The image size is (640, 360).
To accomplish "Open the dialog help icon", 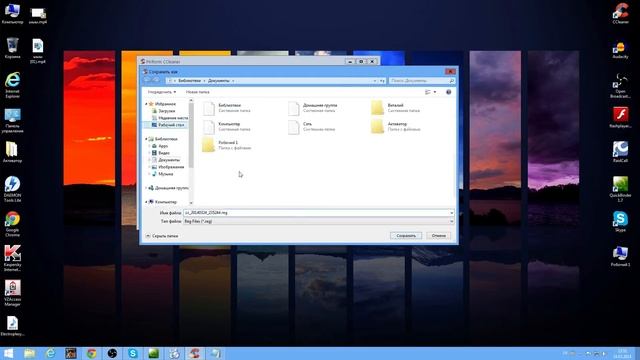I will (449, 92).
